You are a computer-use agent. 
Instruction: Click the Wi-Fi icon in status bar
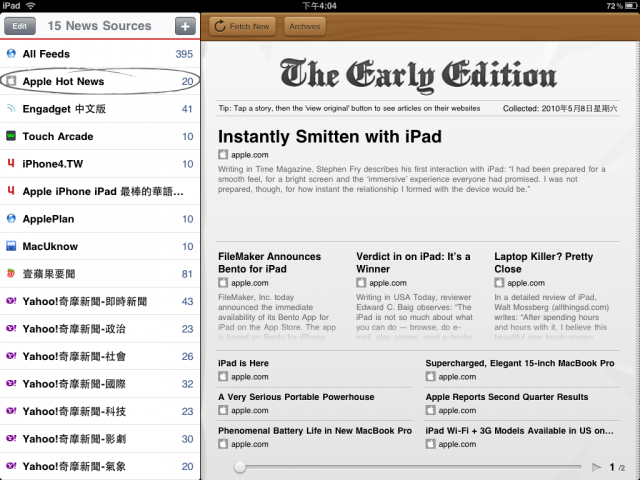[30, 6]
